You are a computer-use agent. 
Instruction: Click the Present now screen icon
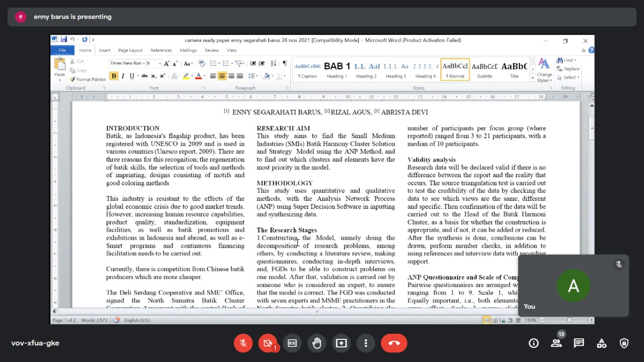point(341,343)
